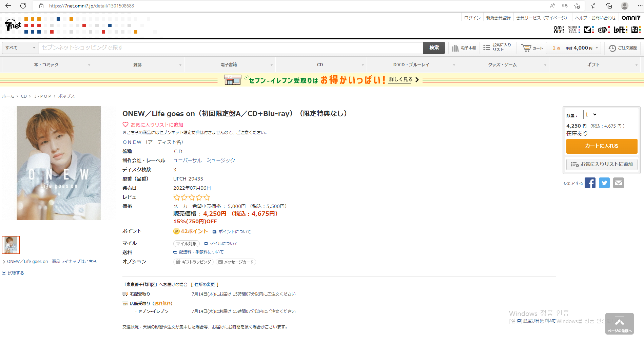Open the ギフト menu tab
This screenshot has width=644, height=341.
[x=595, y=64]
